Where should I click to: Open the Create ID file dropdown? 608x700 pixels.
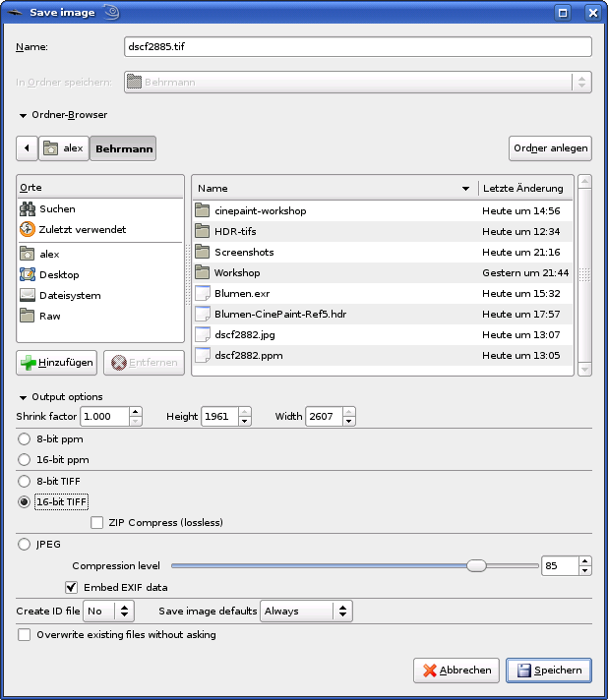108,612
